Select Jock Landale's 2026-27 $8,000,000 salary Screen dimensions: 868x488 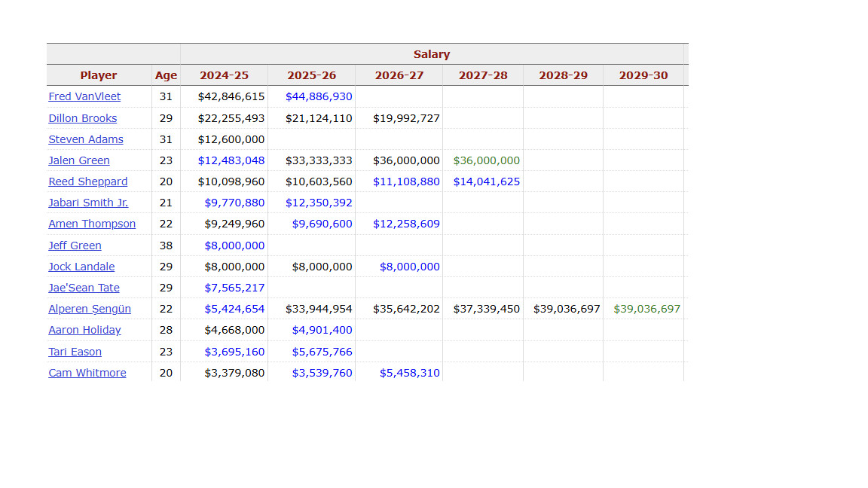tap(410, 267)
